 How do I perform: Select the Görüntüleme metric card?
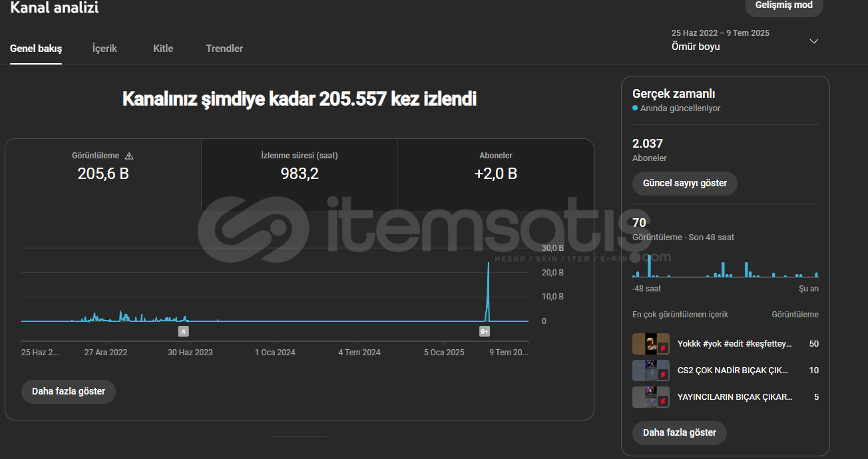click(x=103, y=174)
